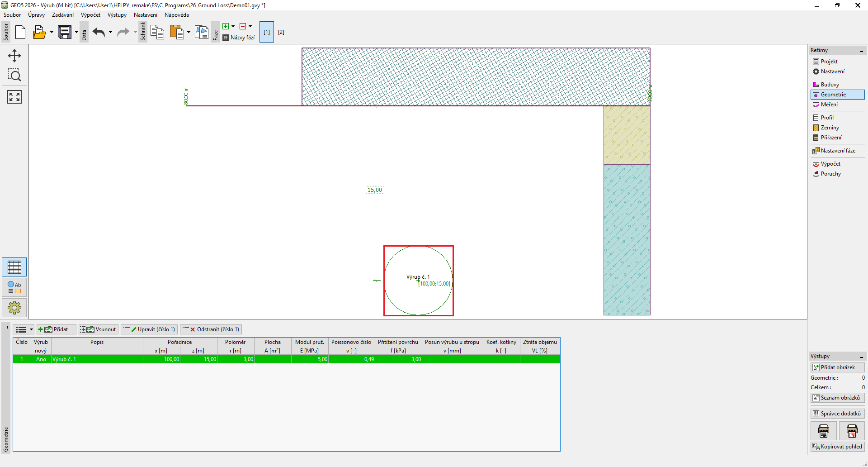Click the Undo arrow icon
This screenshot has width=868, height=467.
(x=99, y=32)
